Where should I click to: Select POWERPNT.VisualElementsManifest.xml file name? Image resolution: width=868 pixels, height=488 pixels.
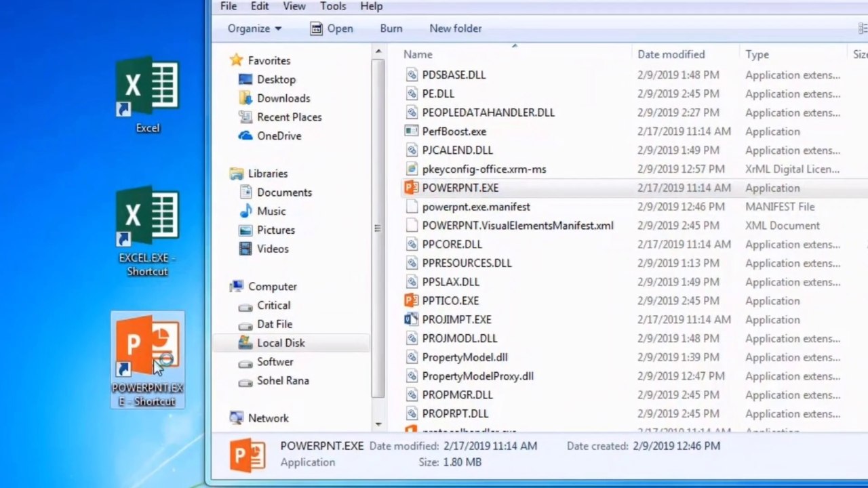517,226
